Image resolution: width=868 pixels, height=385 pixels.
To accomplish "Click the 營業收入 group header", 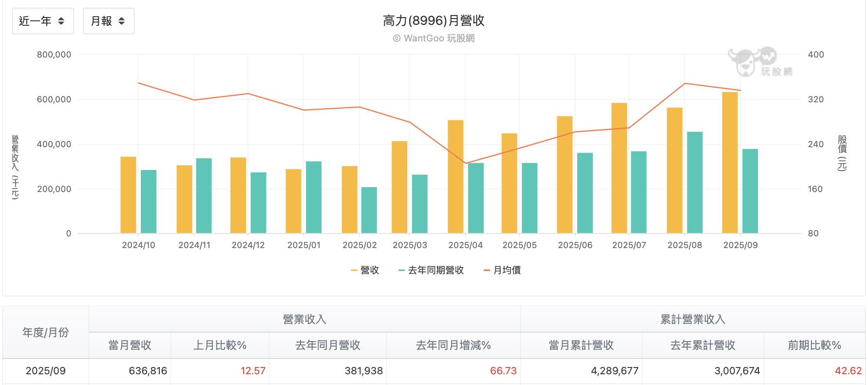I will [x=304, y=319].
